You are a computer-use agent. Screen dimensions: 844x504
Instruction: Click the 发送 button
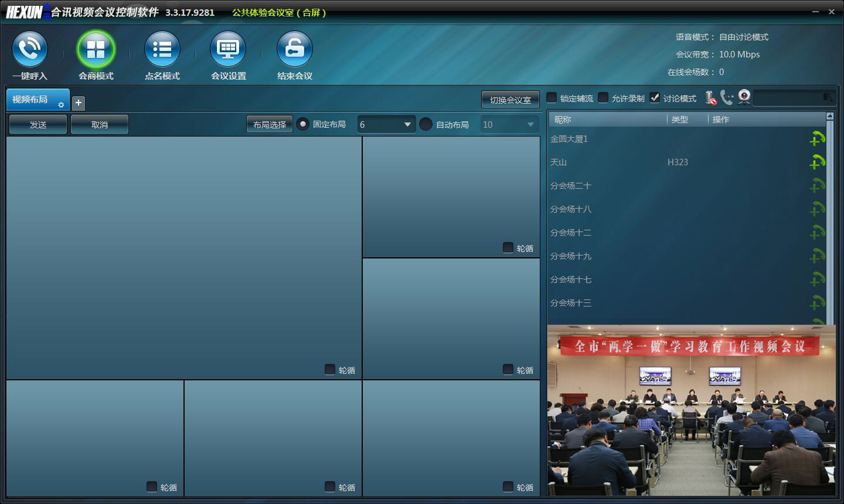(38, 124)
